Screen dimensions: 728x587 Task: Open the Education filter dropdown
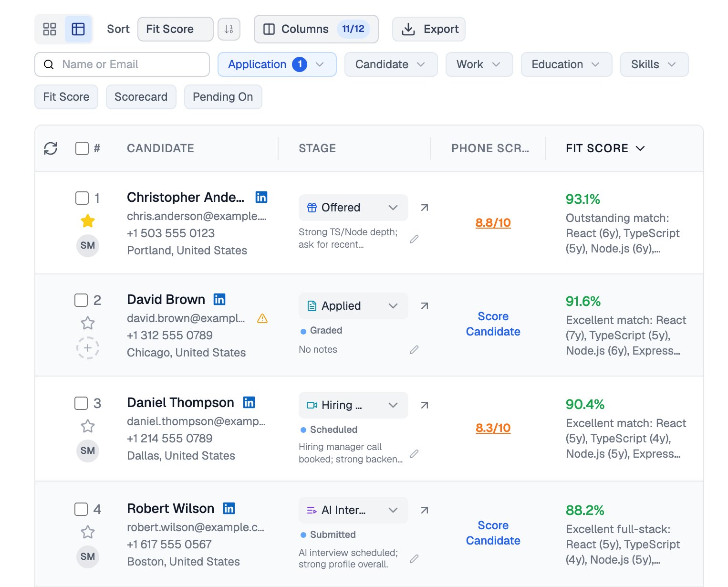tap(566, 64)
